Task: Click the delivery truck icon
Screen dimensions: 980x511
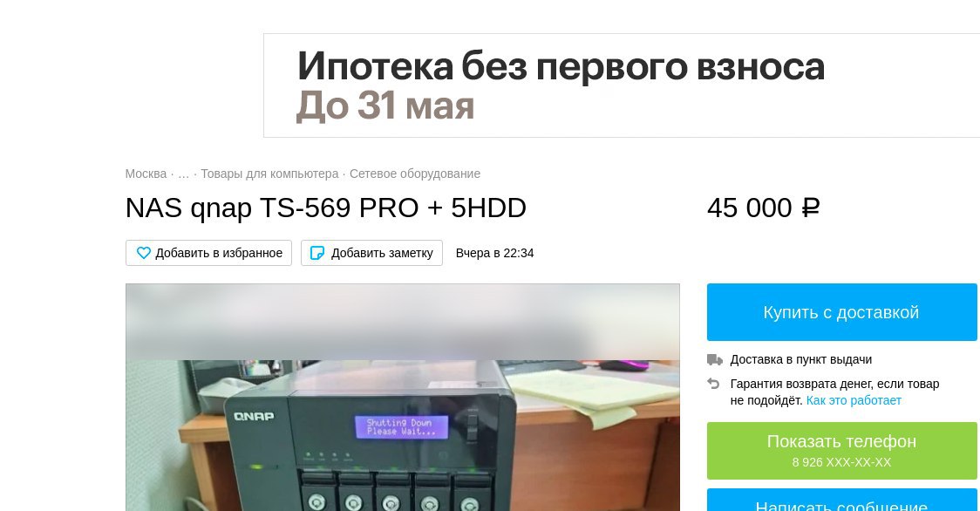Action: pos(714,359)
